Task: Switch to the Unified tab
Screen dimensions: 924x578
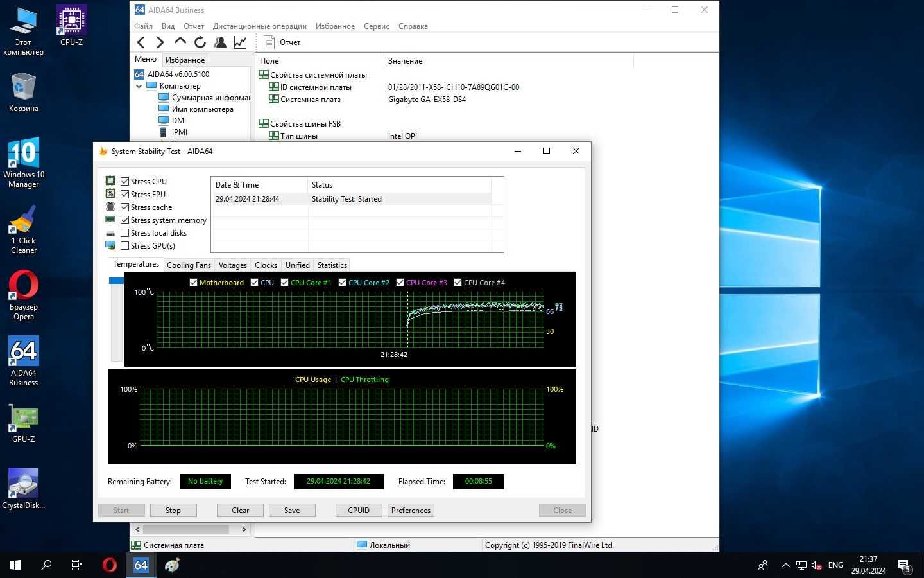Action: (298, 265)
